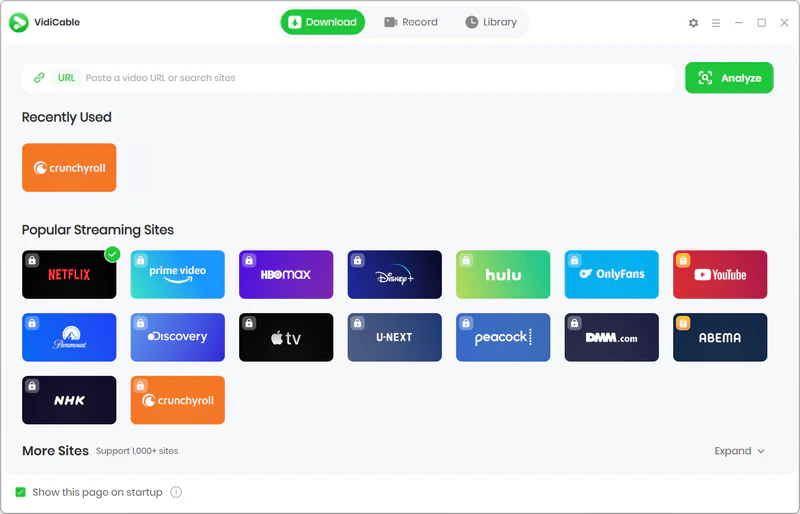Expand the More Sites section

coord(739,451)
